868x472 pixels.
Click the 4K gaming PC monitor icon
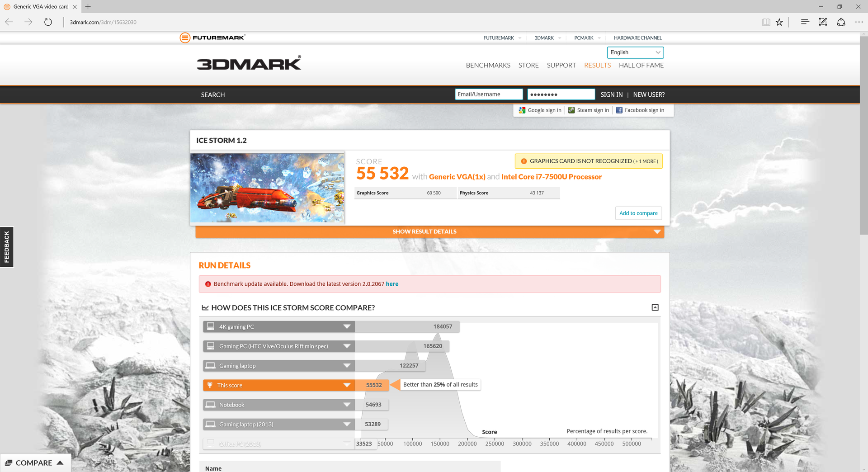tap(211, 326)
